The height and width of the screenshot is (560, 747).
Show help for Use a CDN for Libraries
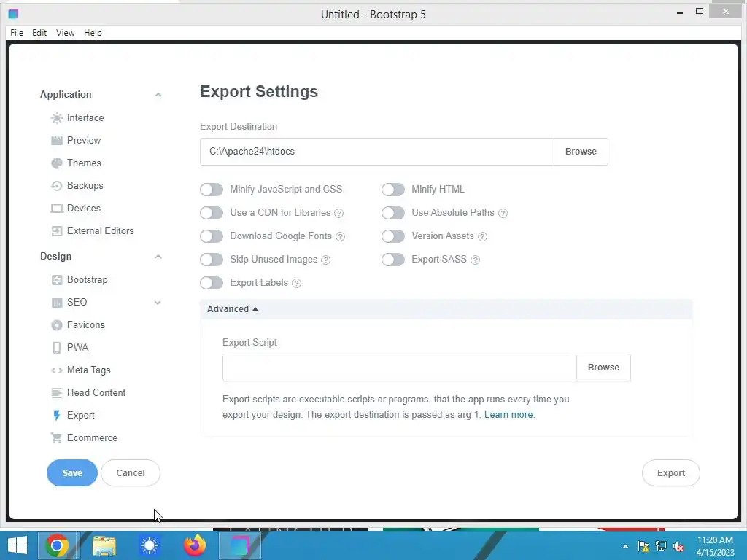338,214
